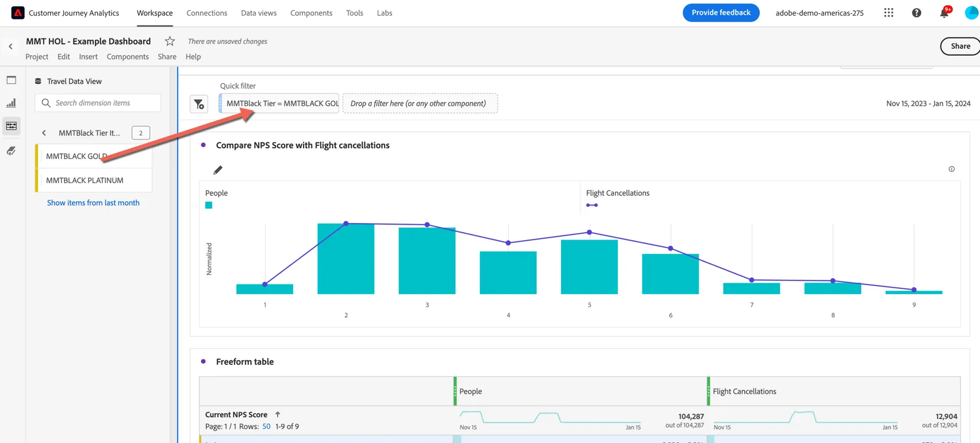This screenshot has width=980, height=443.
Task: Favorite the project with the star icon
Action: click(170, 41)
